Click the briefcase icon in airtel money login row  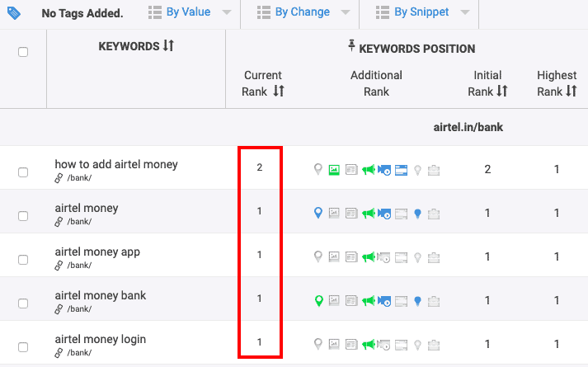(x=434, y=345)
